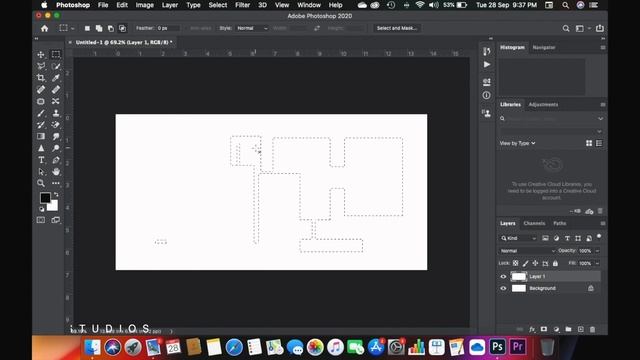640x360 pixels.
Task: Select the Lasso tool
Action: point(41,66)
